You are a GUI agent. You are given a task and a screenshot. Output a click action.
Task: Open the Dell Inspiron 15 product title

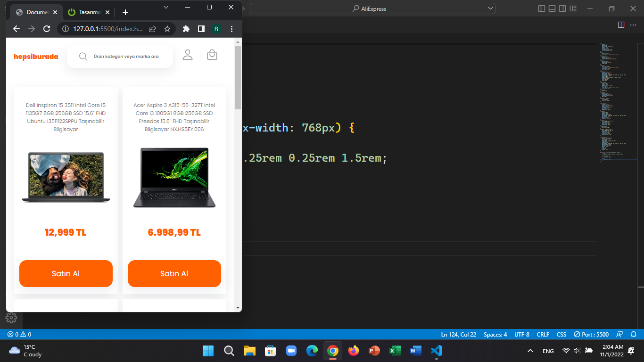click(x=66, y=117)
